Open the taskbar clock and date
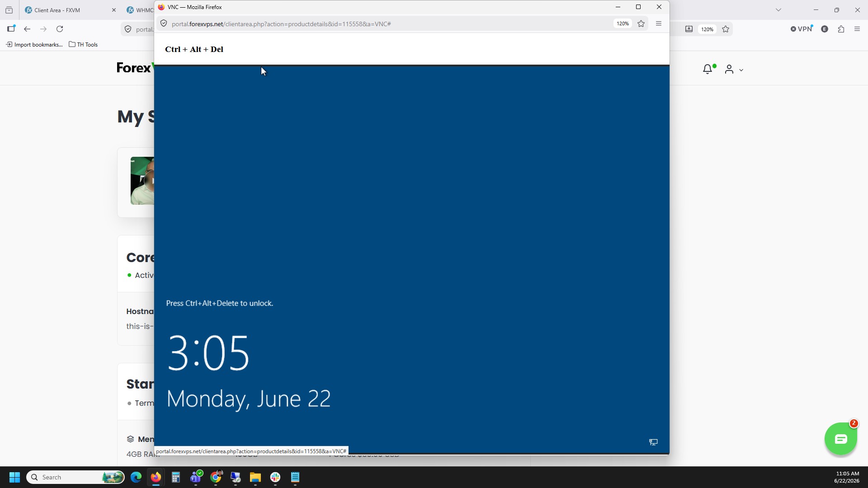The image size is (868, 488). 847,477
